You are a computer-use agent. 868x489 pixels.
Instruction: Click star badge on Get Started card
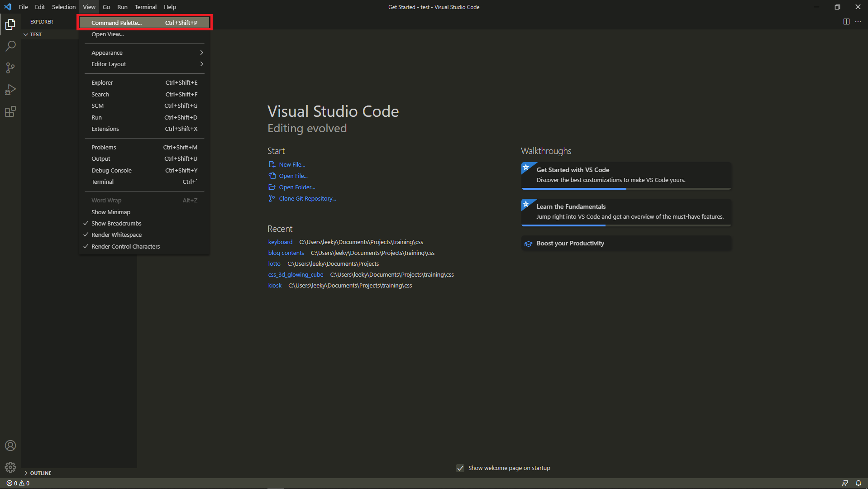coord(526,167)
